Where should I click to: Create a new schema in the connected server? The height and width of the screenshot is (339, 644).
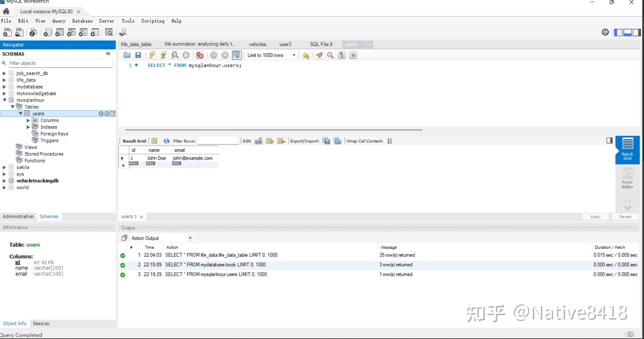pos(48,32)
